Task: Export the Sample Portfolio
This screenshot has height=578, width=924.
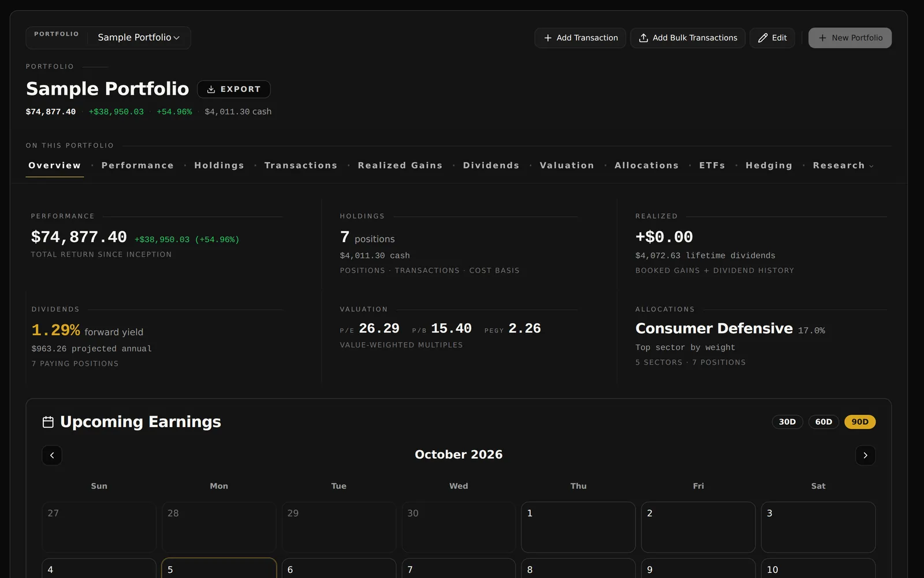Action: (x=234, y=89)
